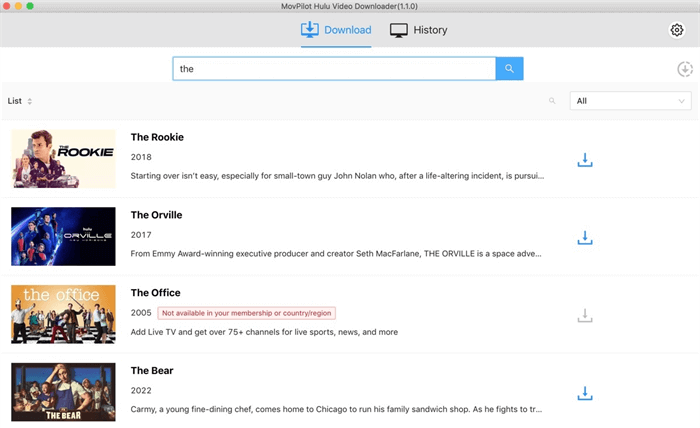
Task: Select The Orville title text
Action: (x=156, y=215)
